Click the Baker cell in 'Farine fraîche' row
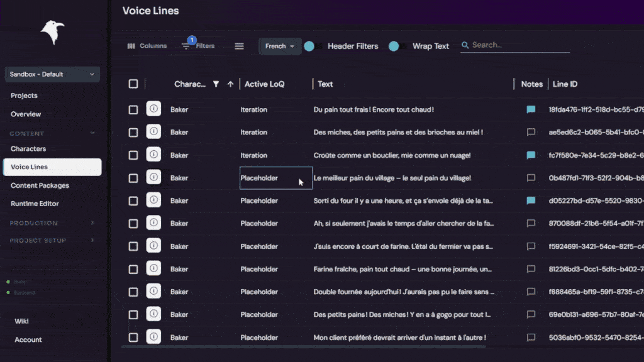644x362 pixels. tap(179, 269)
